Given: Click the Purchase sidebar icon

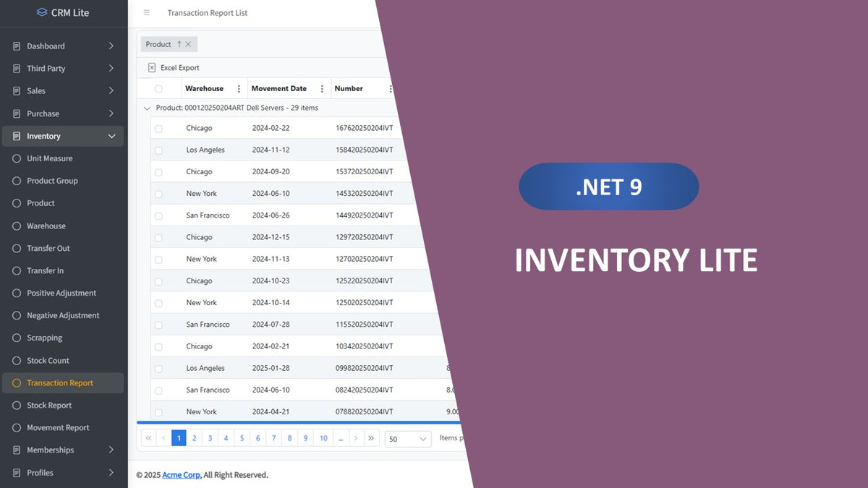Looking at the screenshot, I should coord(15,113).
